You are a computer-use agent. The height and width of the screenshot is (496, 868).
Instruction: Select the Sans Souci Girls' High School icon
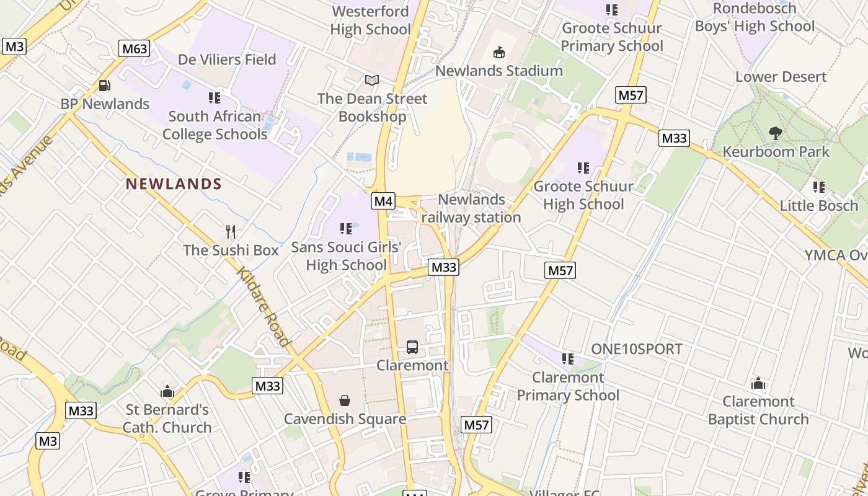click(x=346, y=229)
